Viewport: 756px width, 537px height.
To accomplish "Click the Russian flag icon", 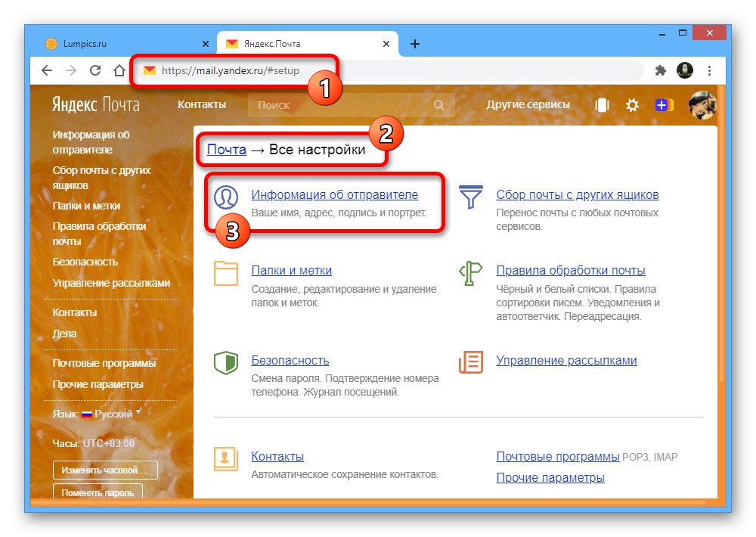I will 87,414.
